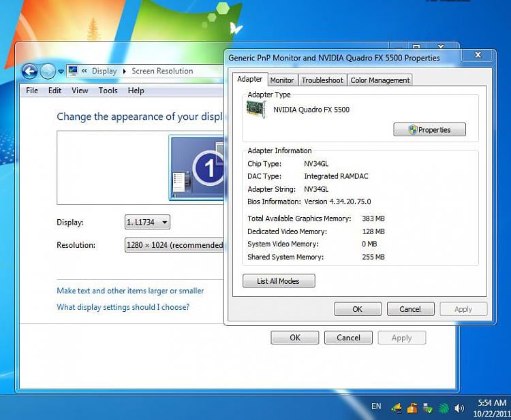The width and height of the screenshot is (511, 420).
Task: Click OK in the Screen Resolution window
Action: click(x=295, y=338)
